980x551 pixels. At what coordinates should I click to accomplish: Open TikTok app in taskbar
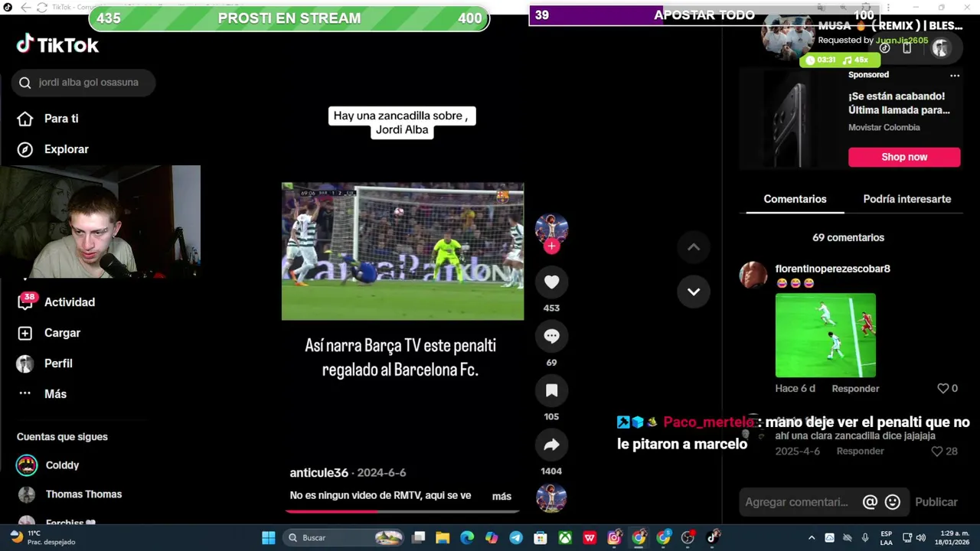(713, 537)
